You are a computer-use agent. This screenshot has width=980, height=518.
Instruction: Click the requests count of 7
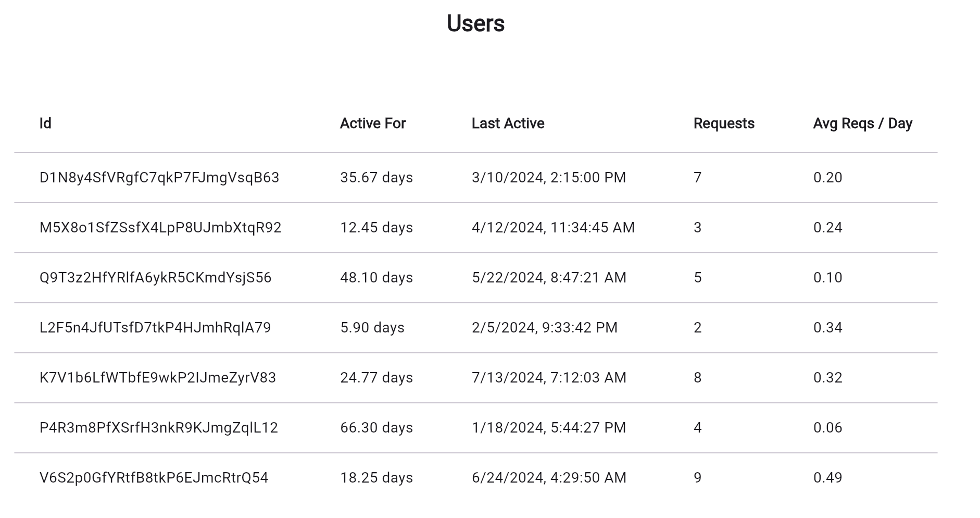tap(696, 178)
